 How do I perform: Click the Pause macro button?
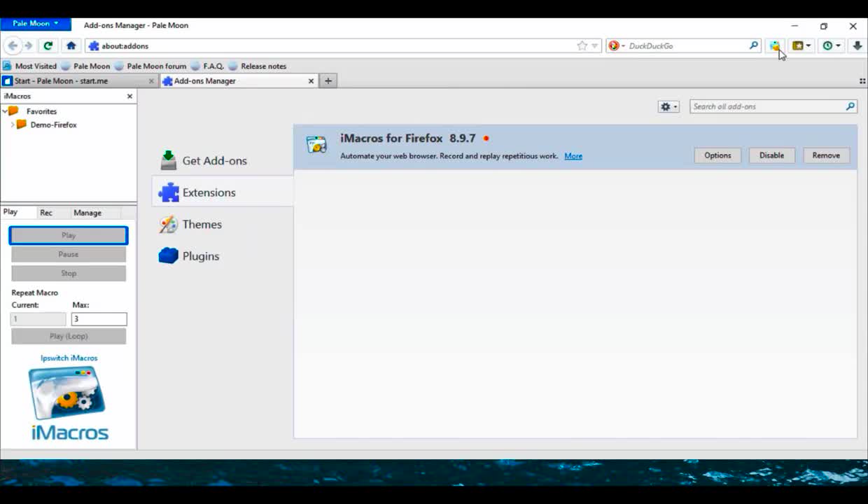pyautogui.click(x=69, y=254)
